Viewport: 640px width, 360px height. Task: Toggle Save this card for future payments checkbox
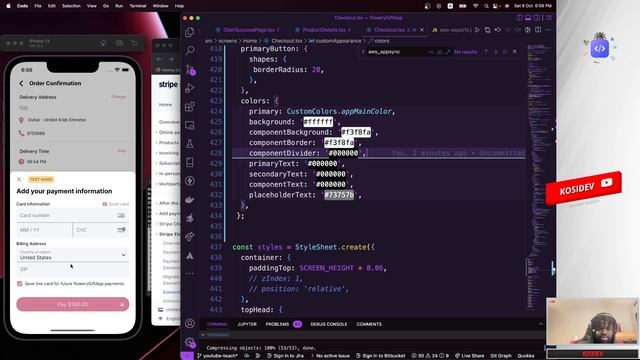coord(20,284)
